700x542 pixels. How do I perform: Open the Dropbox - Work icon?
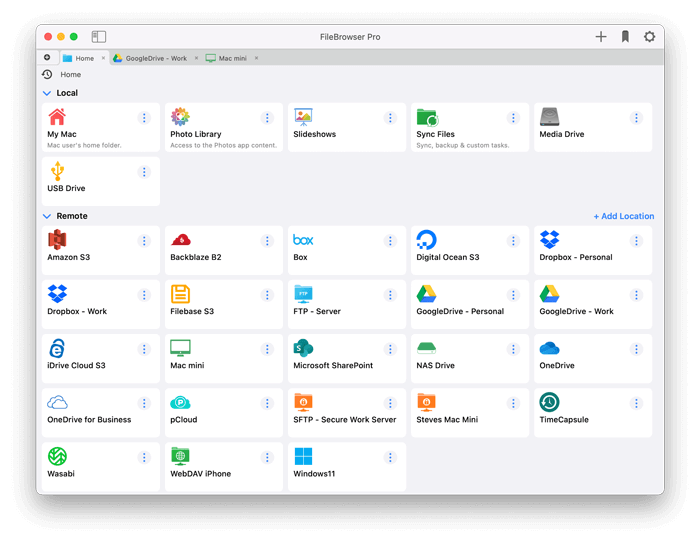pos(57,294)
